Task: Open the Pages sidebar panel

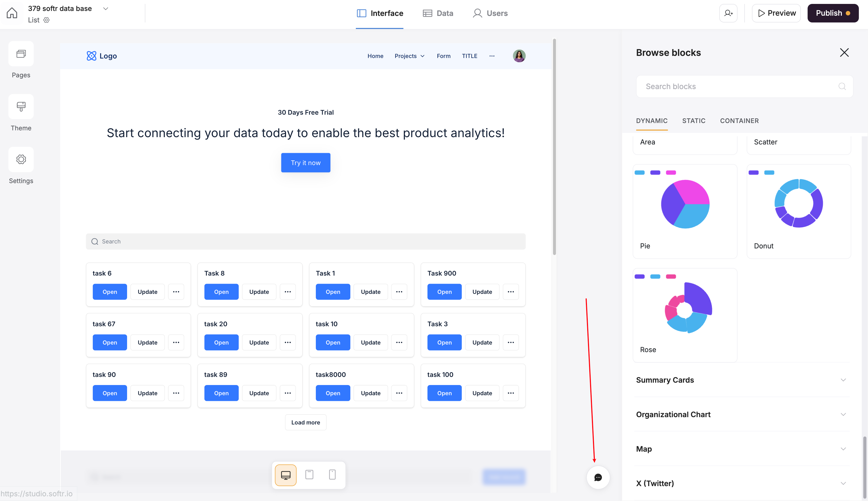Action: click(x=21, y=54)
